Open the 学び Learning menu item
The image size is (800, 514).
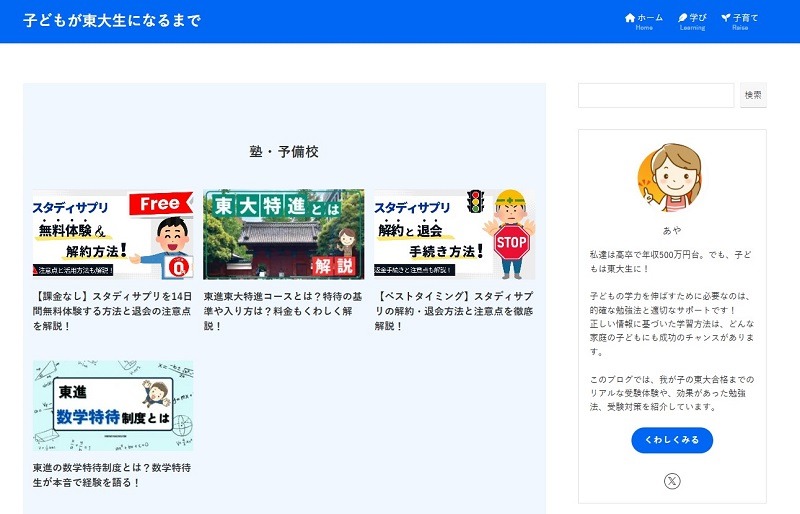(692, 21)
